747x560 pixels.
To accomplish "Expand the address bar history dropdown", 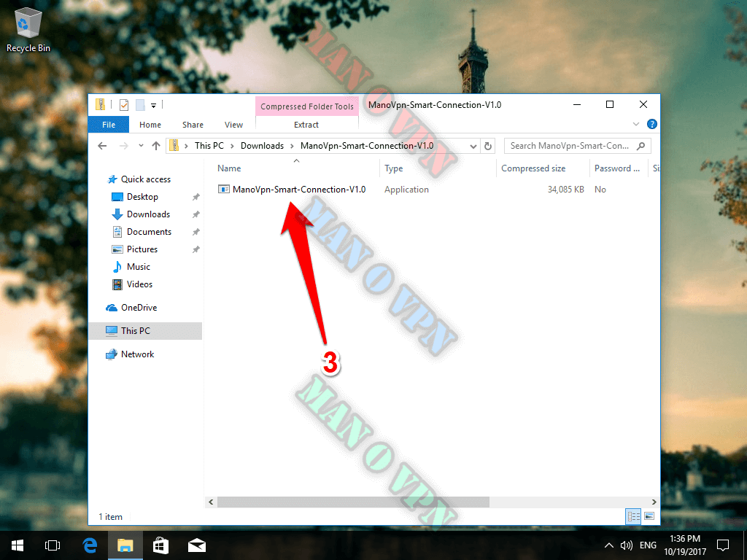I will 473,146.
